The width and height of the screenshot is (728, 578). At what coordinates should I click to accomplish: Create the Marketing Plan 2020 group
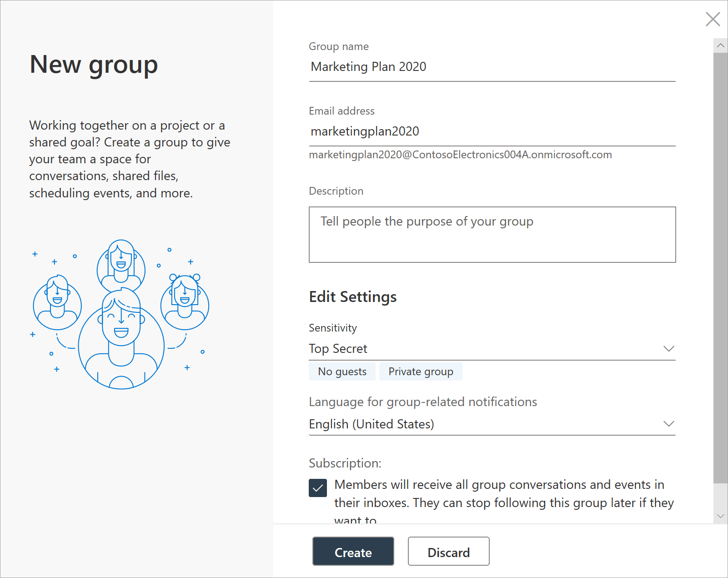[353, 551]
